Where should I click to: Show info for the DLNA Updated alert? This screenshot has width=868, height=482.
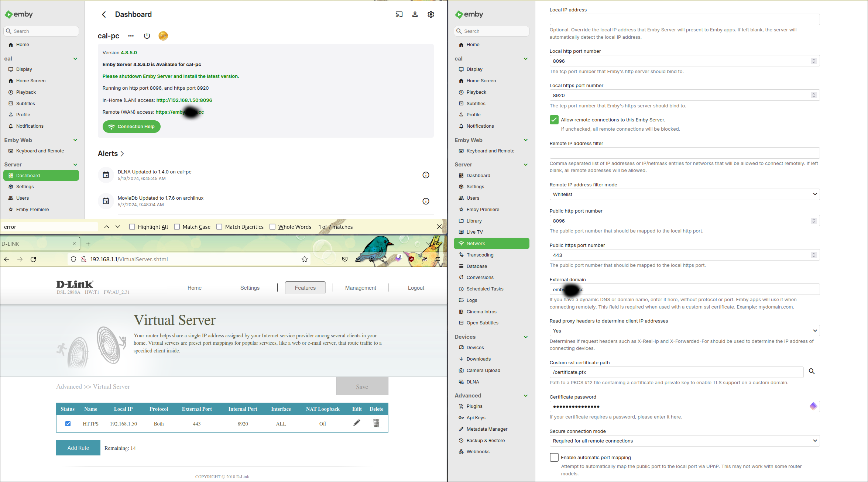coord(426,175)
